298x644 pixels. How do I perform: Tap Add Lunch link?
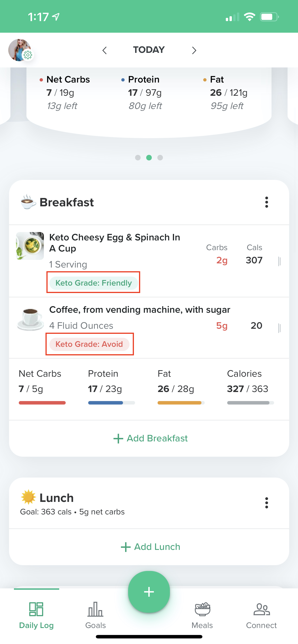click(x=151, y=547)
